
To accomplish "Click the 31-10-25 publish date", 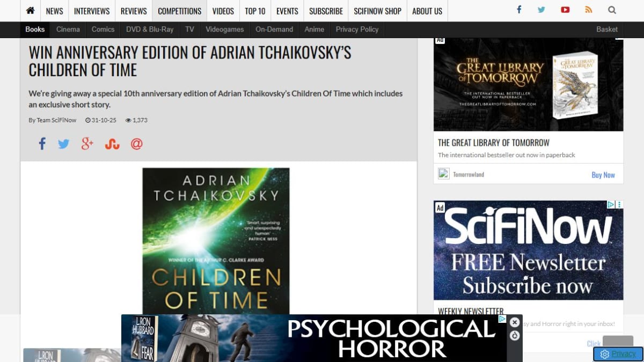I will pos(104,120).
